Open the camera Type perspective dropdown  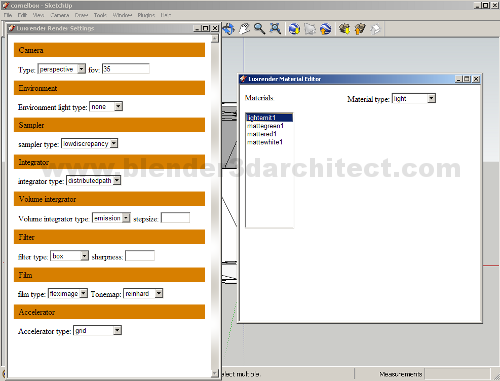62,69
